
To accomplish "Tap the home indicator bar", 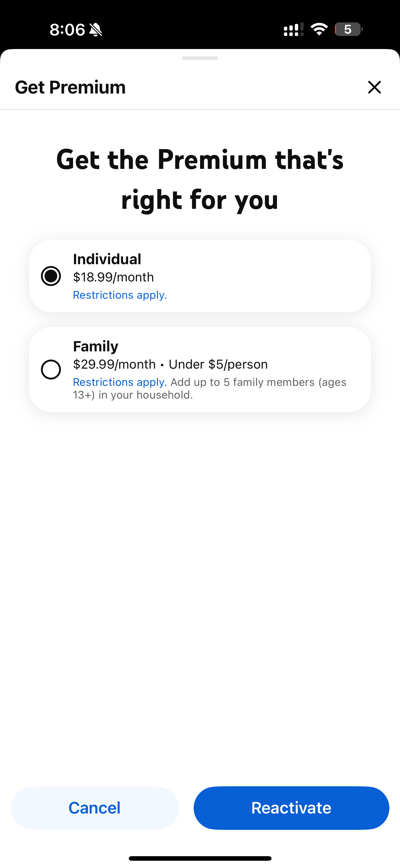I will [200, 858].
